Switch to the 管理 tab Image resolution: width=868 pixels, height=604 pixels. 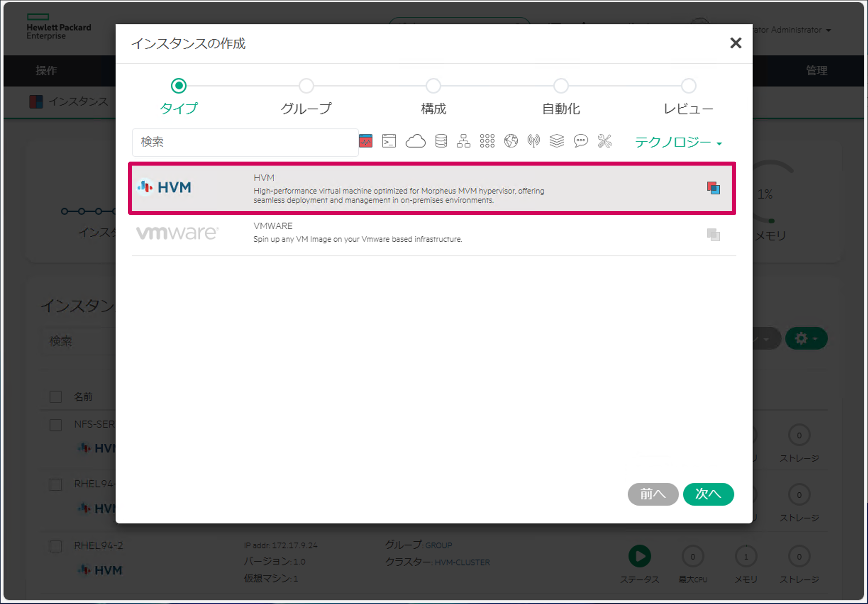click(x=817, y=70)
